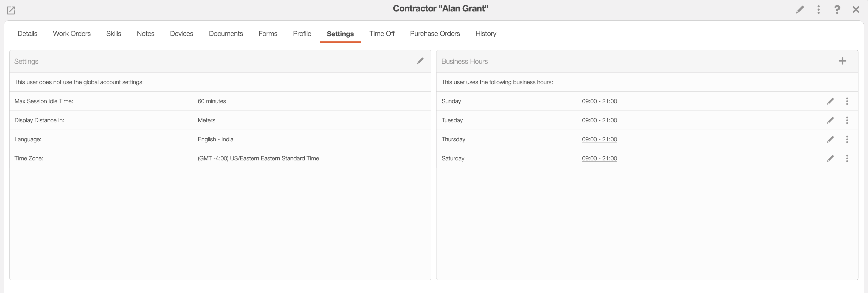Screen dimensions: 868x293
Task: Edit Saturday business hours pencil
Action: click(x=831, y=158)
